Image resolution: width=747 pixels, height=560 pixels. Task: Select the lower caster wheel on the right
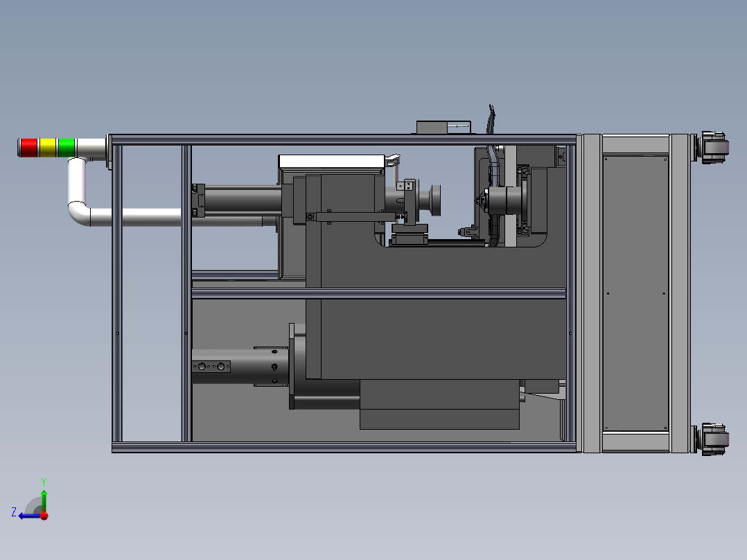[x=714, y=439]
